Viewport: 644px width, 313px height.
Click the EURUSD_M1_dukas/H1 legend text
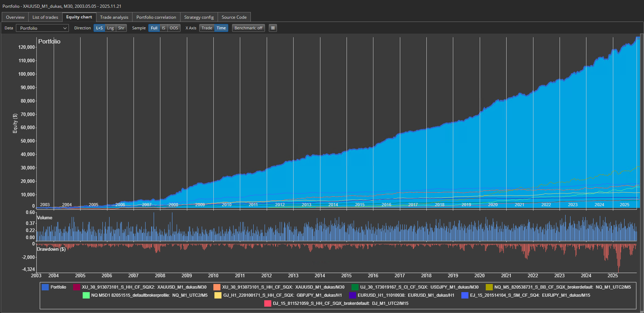tap(431, 295)
